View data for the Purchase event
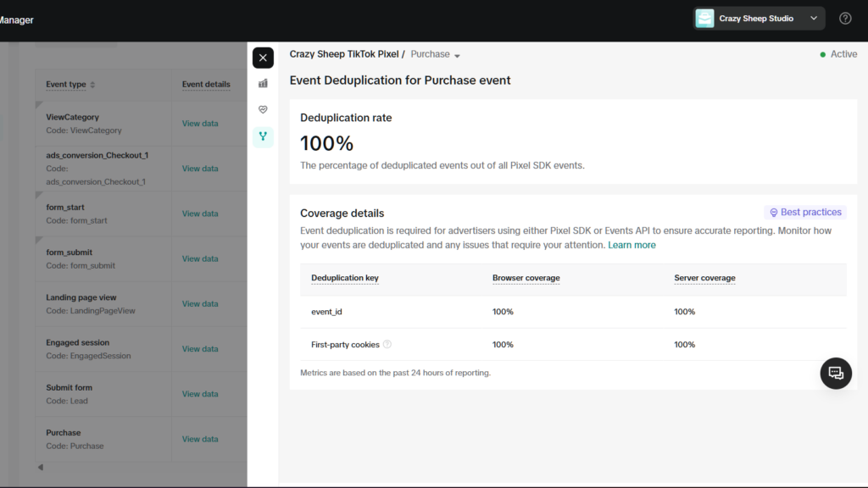The width and height of the screenshot is (868, 488). (200, 439)
